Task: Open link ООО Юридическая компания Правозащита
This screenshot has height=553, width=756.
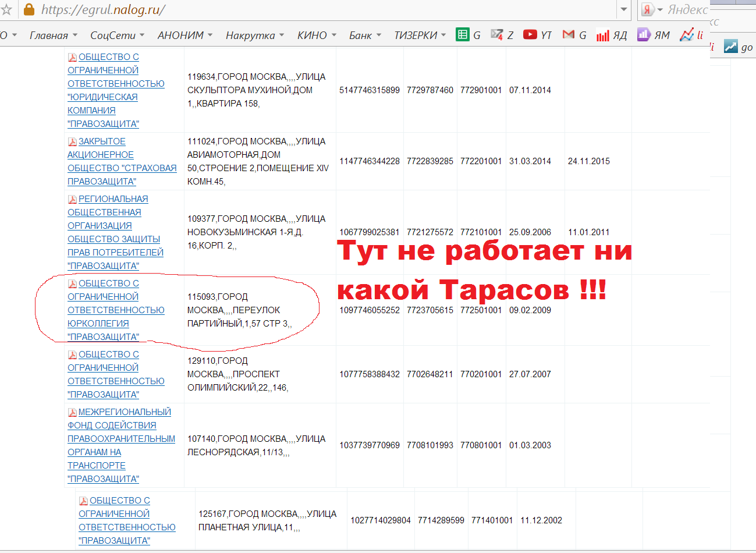Action: pyautogui.click(x=116, y=90)
